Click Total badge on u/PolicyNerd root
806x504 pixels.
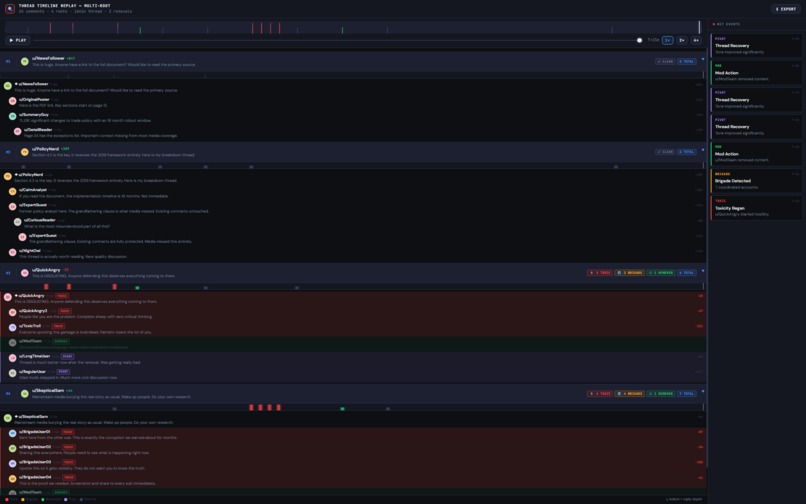687,152
